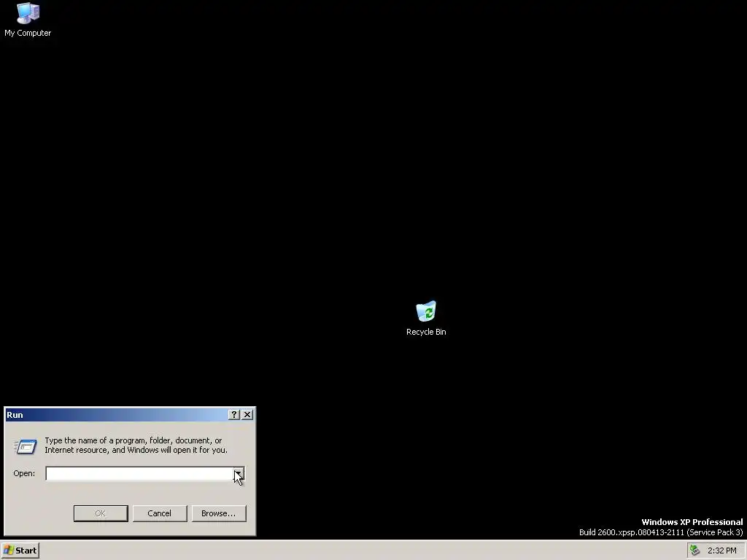Click the 'Type the name of a program' description

pyautogui.click(x=136, y=446)
